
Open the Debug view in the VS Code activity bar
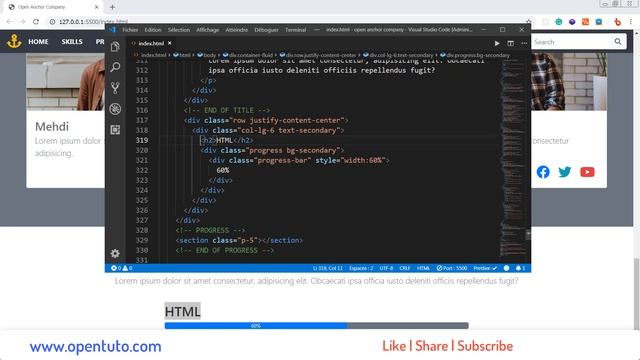[115, 109]
